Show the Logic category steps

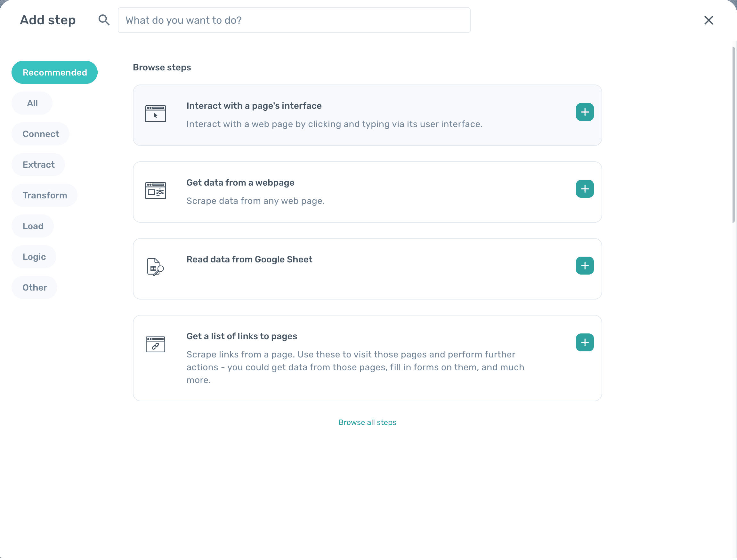click(x=34, y=256)
